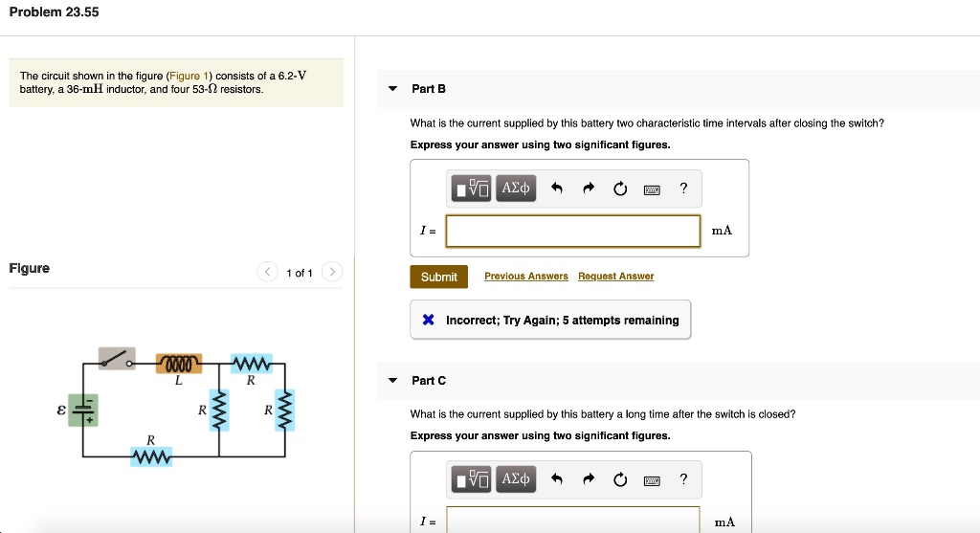This screenshot has width=980, height=533.
Task: Open Previous Answers link
Action: [526, 277]
